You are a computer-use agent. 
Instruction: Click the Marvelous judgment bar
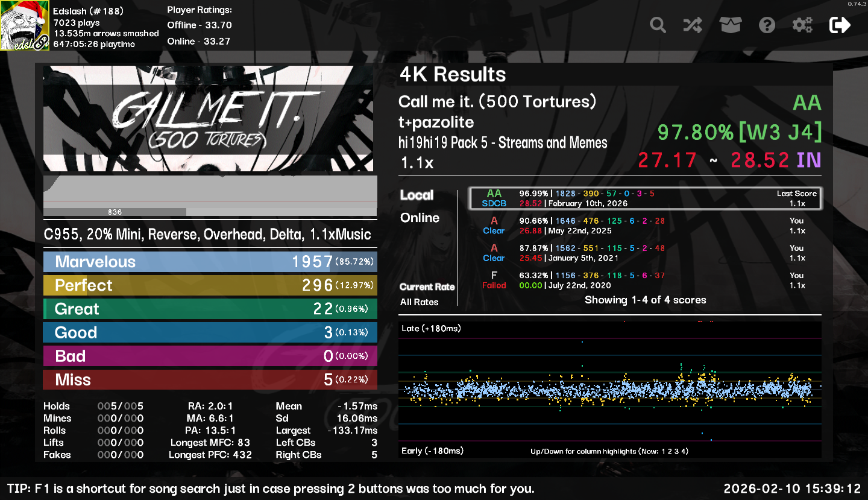click(210, 262)
